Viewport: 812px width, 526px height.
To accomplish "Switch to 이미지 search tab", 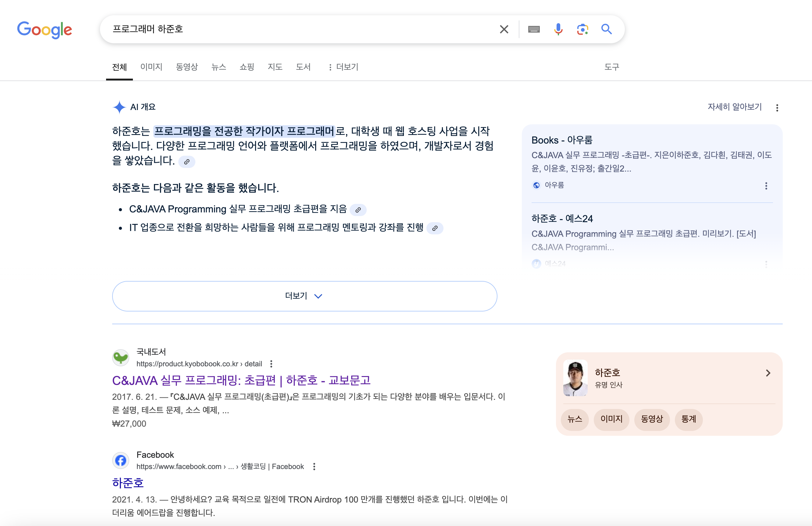I will pos(151,67).
